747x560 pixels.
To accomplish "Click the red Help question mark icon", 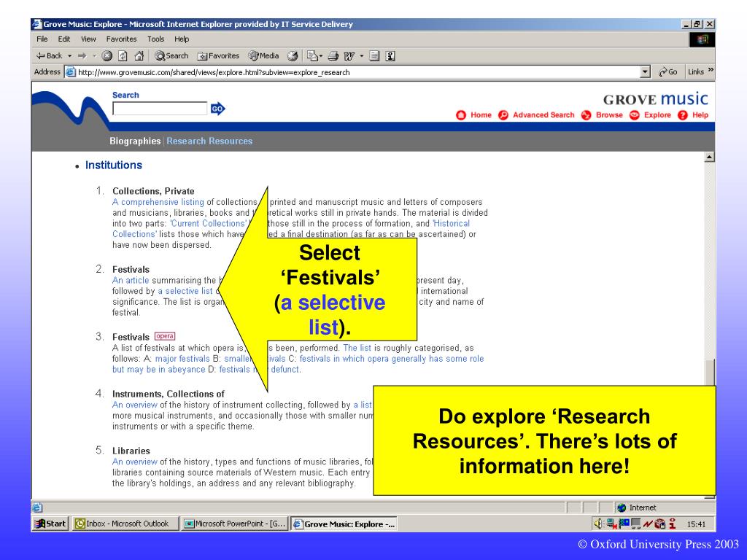I will (x=683, y=115).
